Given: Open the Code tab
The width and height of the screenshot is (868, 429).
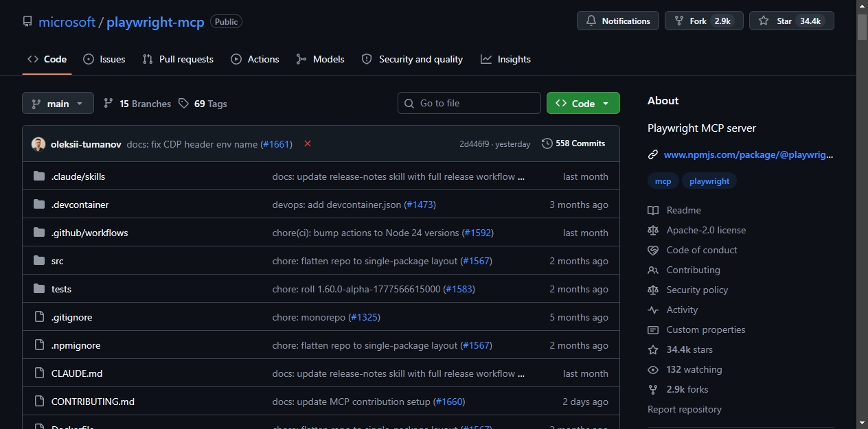Looking at the screenshot, I should tap(47, 59).
